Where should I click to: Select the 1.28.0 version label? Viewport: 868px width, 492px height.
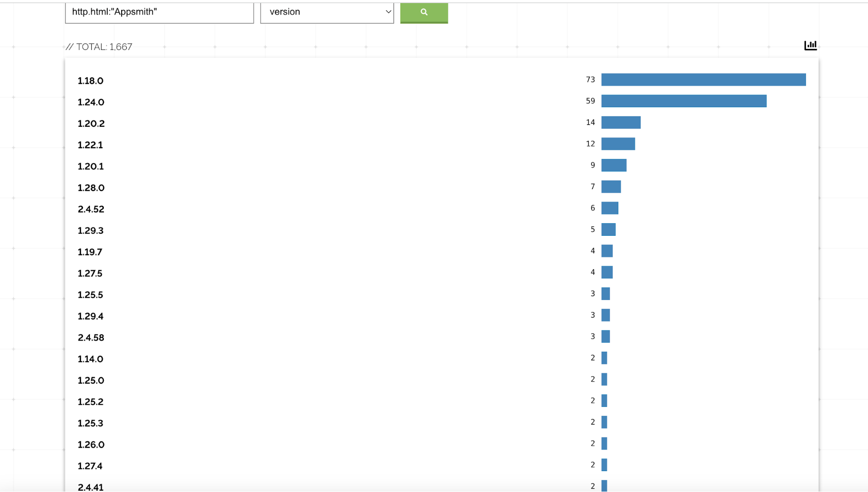click(91, 188)
